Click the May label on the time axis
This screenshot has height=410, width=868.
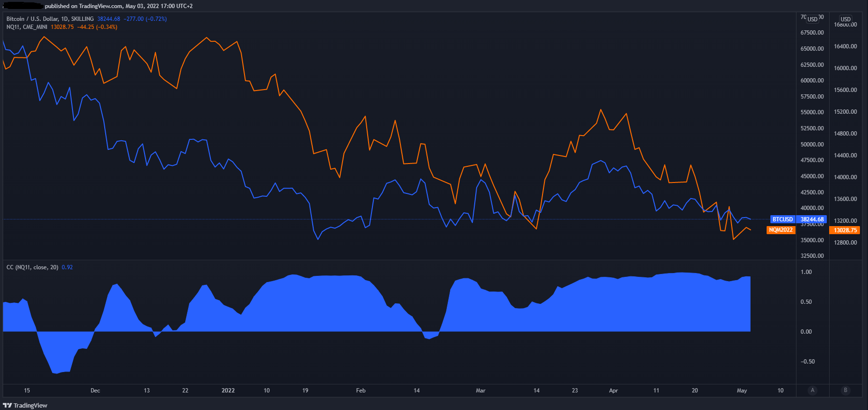point(742,391)
